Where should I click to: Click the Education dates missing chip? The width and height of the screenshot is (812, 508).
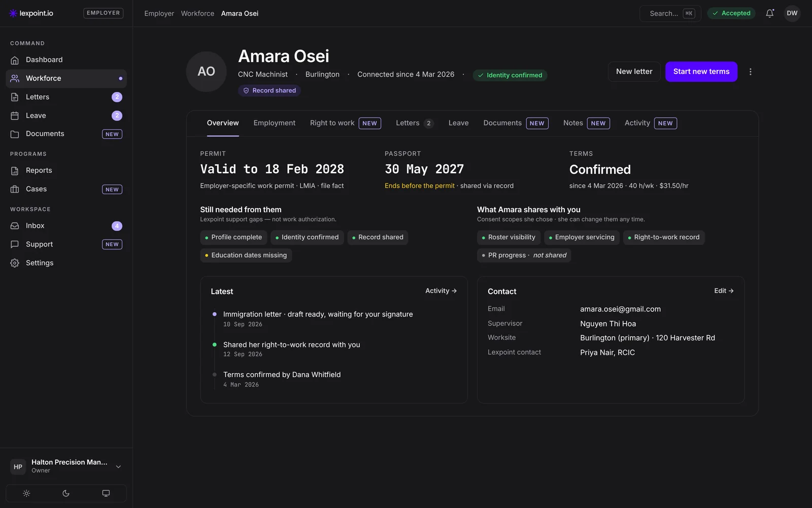tap(246, 256)
